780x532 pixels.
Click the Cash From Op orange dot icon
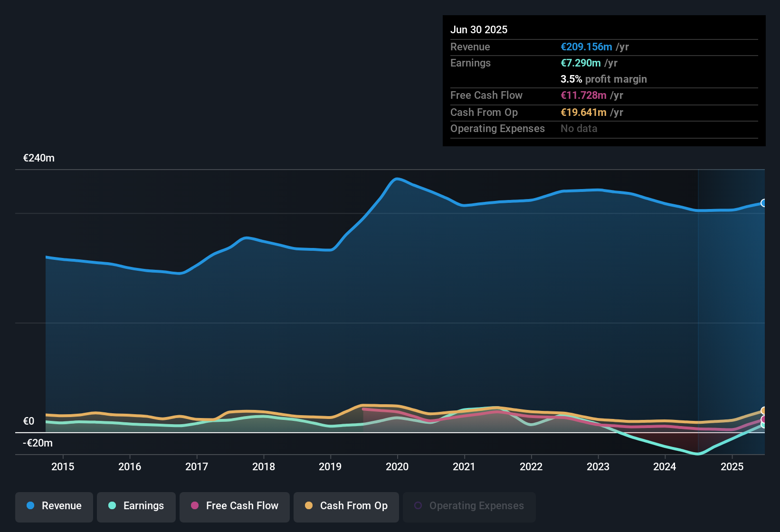[309, 506]
